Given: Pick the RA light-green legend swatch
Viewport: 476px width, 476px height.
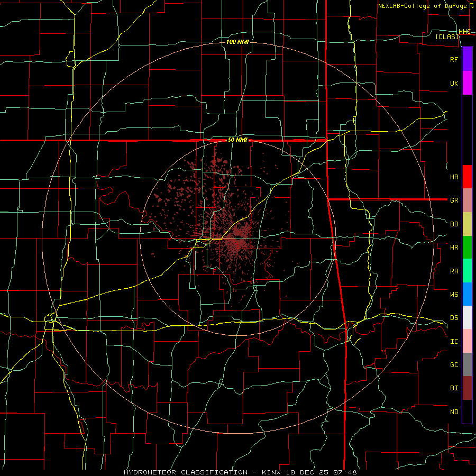Looking at the screenshot, I should (467, 271).
